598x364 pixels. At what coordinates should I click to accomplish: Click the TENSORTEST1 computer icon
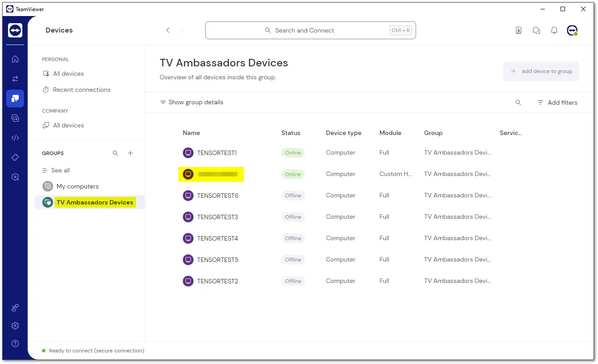pos(188,153)
